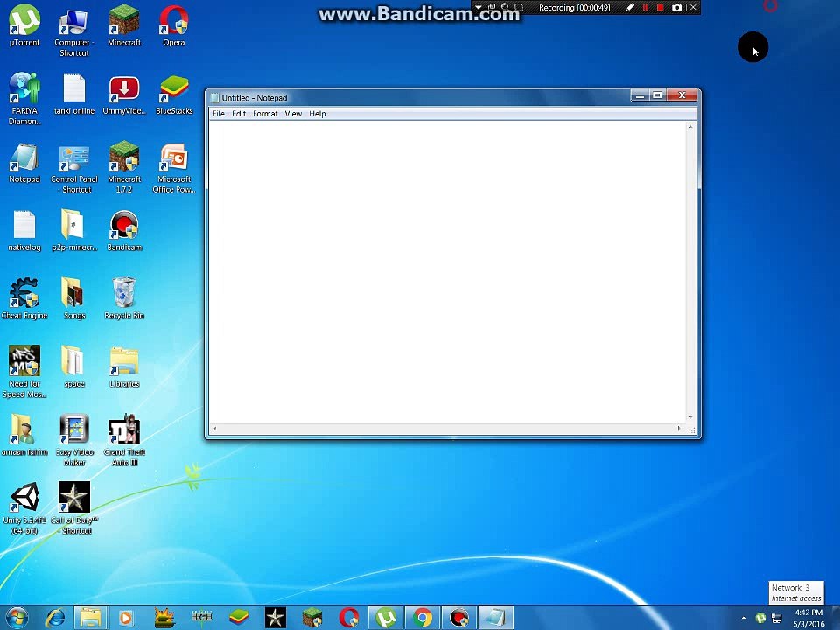The width and height of the screenshot is (840, 630).
Task: Select the p2p-minecraft folder icon
Action: tap(73, 230)
